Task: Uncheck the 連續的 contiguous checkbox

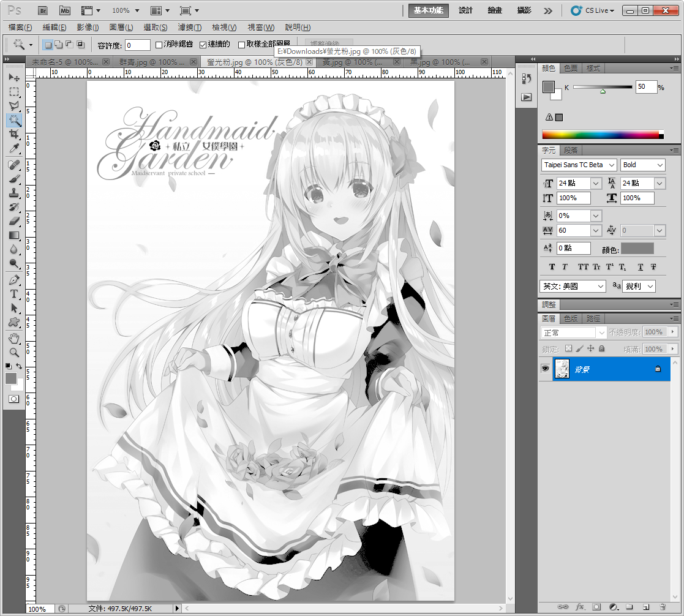Action: pyautogui.click(x=203, y=45)
